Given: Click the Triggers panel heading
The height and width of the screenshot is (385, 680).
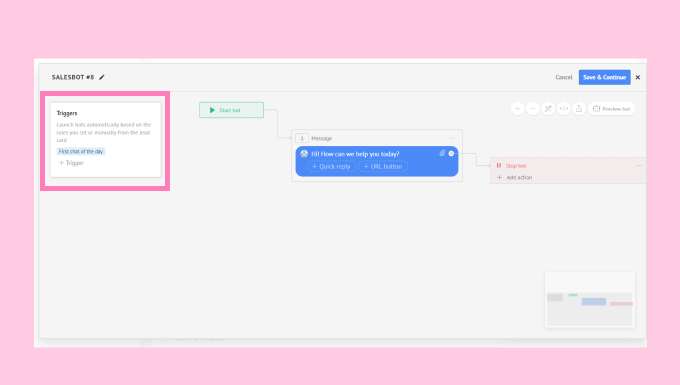Looking at the screenshot, I should click(67, 113).
